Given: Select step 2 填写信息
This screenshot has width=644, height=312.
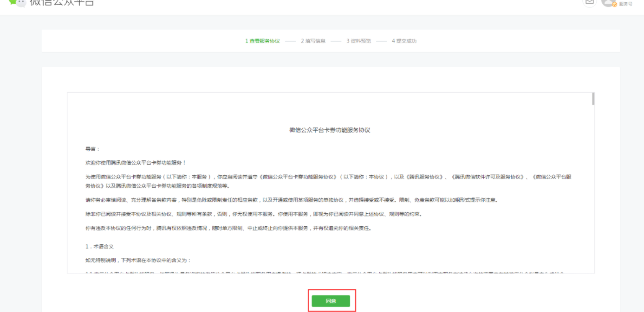Looking at the screenshot, I should pos(313,41).
